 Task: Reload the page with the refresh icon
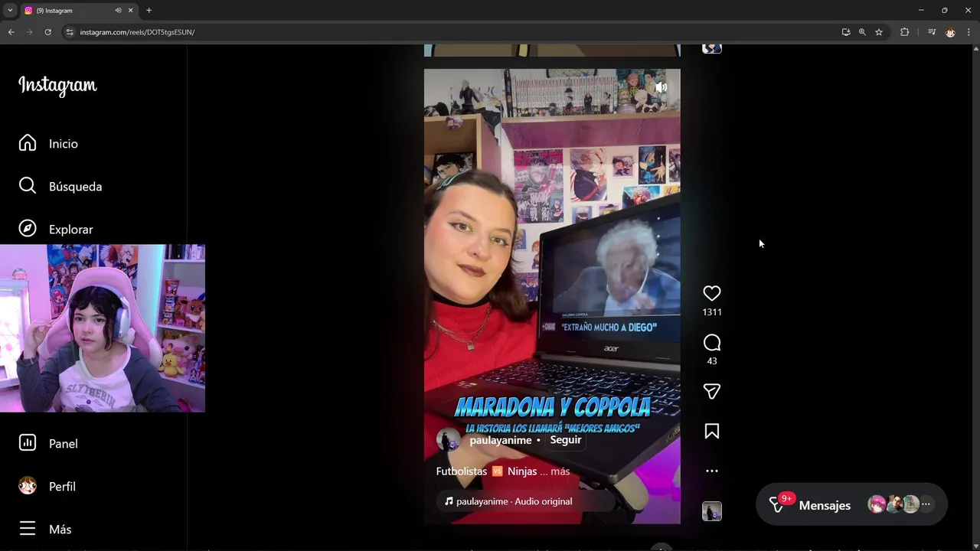pos(47,32)
